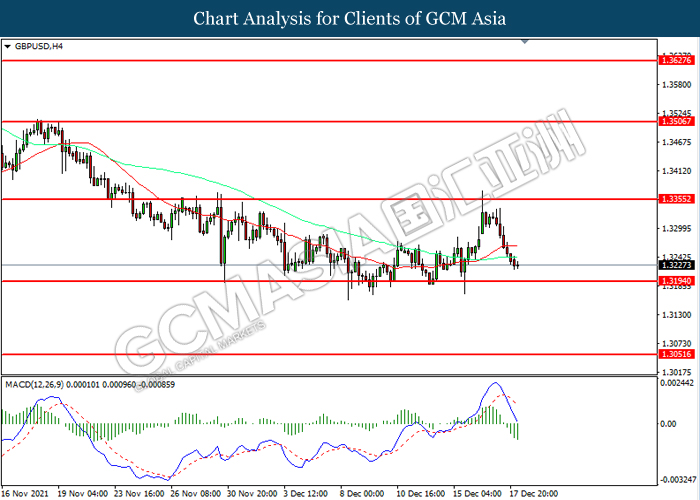Screen dimensions: 700x500
Task: Open the GBPUSD,H4 symbol dropdown arrow
Action: [x=7, y=46]
